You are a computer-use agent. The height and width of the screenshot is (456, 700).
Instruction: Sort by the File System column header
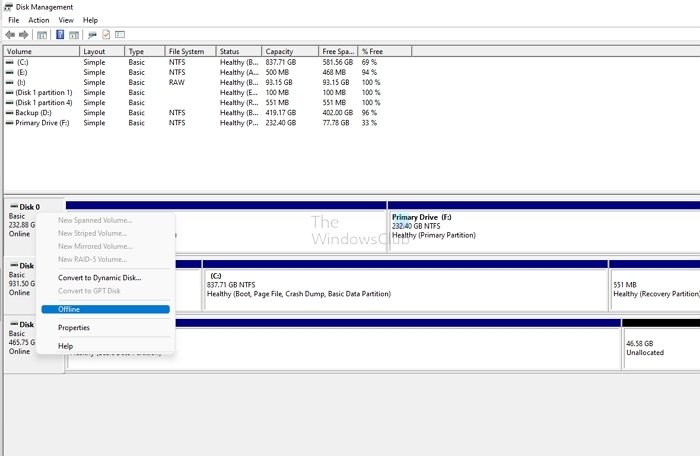point(190,51)
